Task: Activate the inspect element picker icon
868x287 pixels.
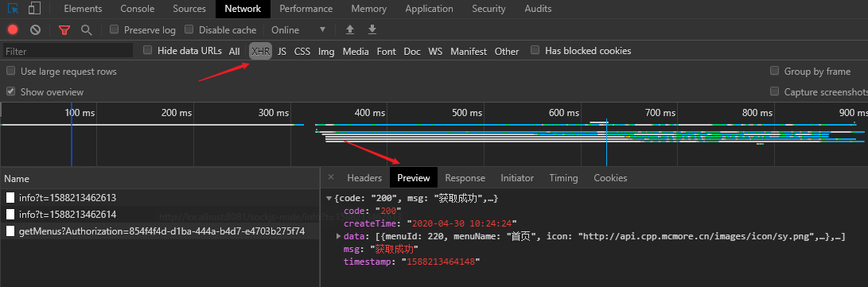Action: (x=13, y=8)
